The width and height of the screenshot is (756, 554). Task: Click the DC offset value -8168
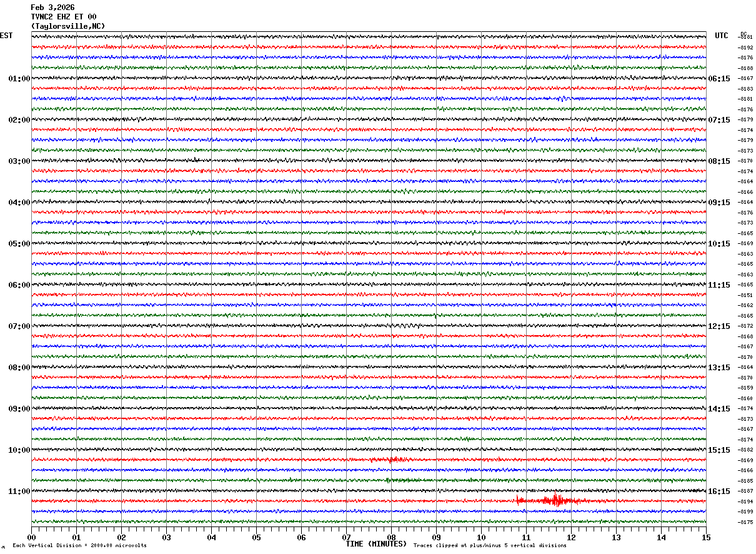point(746,336)
